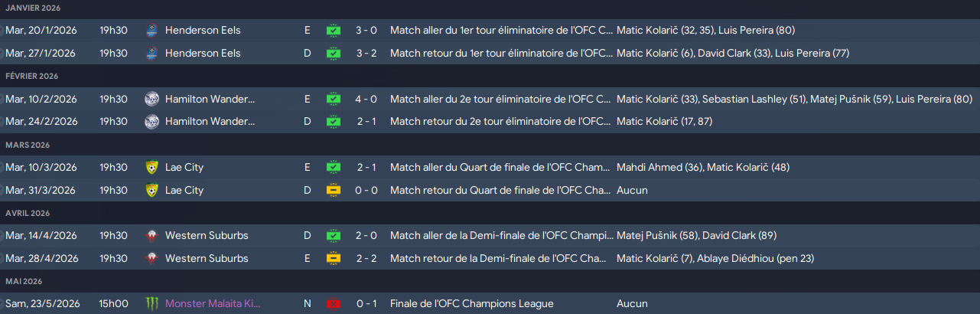The image size is (980, 314).
Task: Open the 4 - 0 score against Hamilton Wanderers
Action: [366, 99]
